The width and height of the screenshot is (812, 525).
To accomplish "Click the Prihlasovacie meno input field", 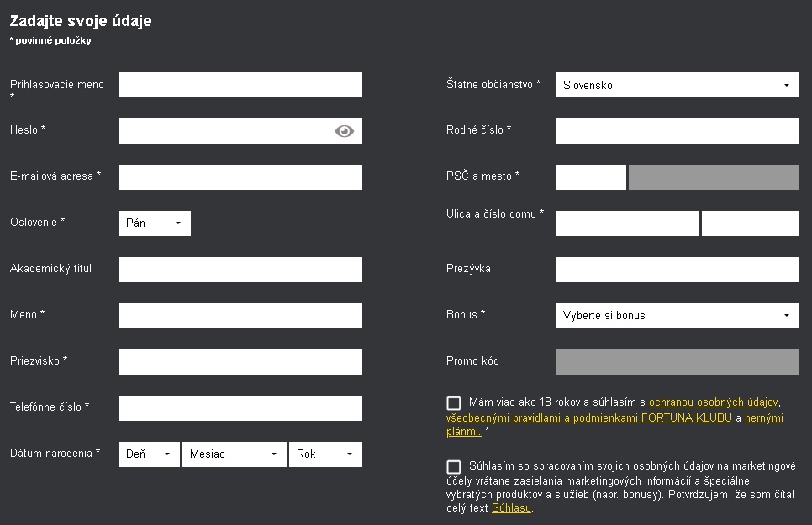I will click(240, 85).
